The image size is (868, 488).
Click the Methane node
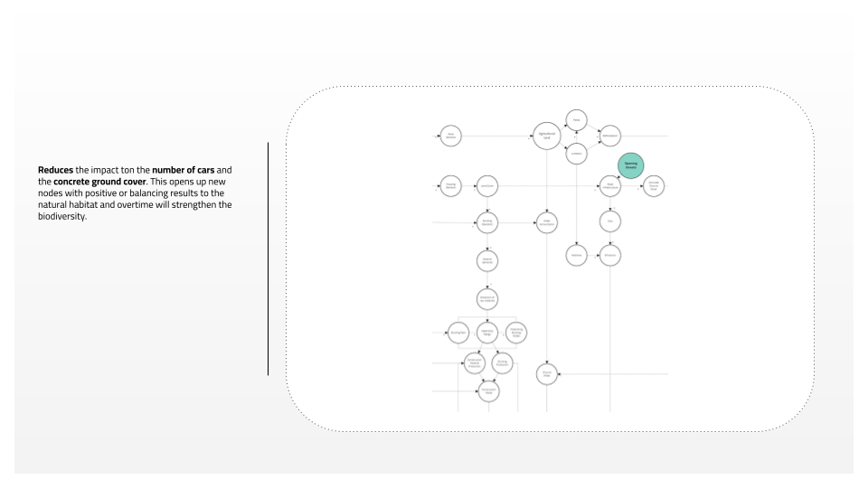577,256
